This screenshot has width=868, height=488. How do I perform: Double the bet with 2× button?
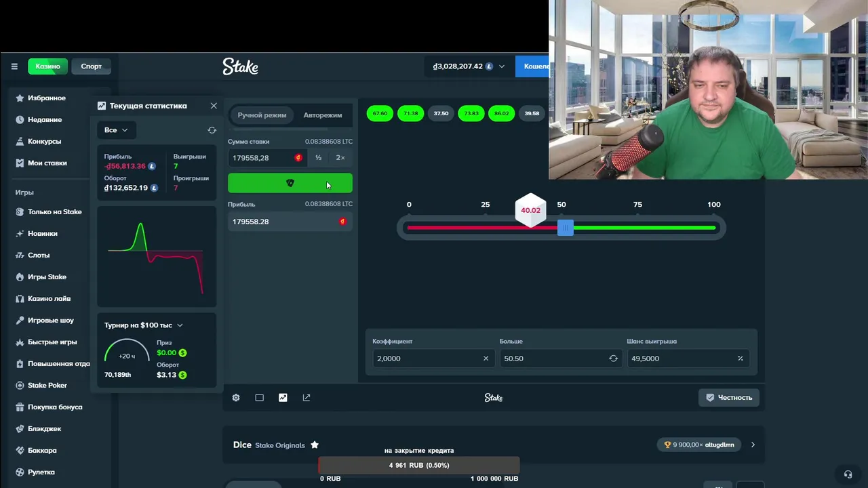340,158
